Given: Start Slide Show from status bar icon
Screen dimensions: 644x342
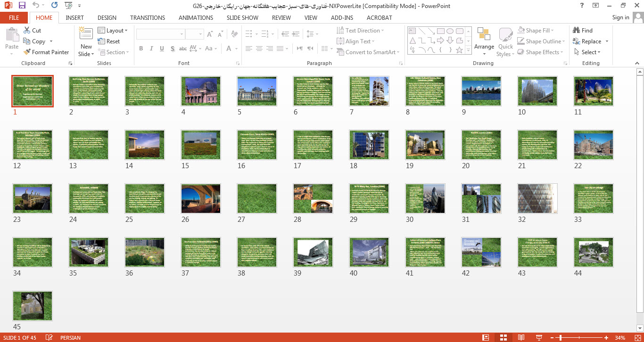Looking at the screenshot, I should point(538,338).
